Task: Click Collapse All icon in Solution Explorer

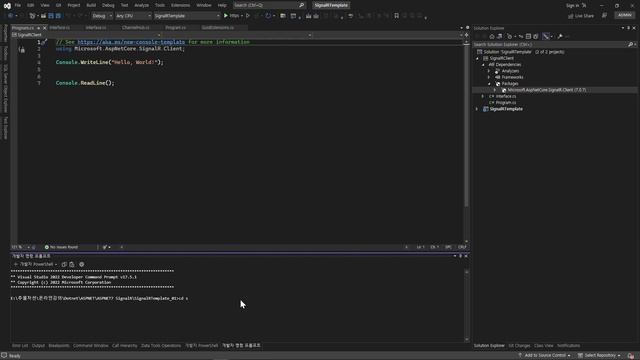Action: [528, 36]
